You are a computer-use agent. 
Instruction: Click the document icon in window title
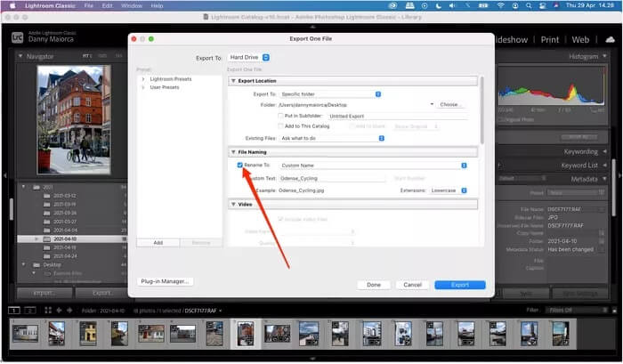point(206,17)
